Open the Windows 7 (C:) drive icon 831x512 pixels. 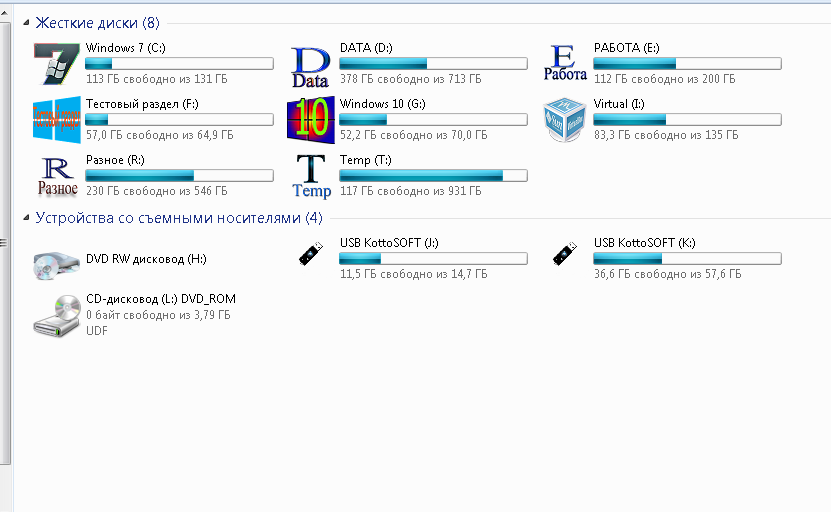click(56, 63)
